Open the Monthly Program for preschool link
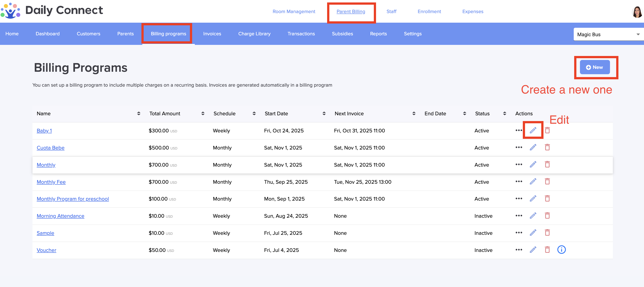The width and height of the screenshot is (644, 287). click(73, 199)
